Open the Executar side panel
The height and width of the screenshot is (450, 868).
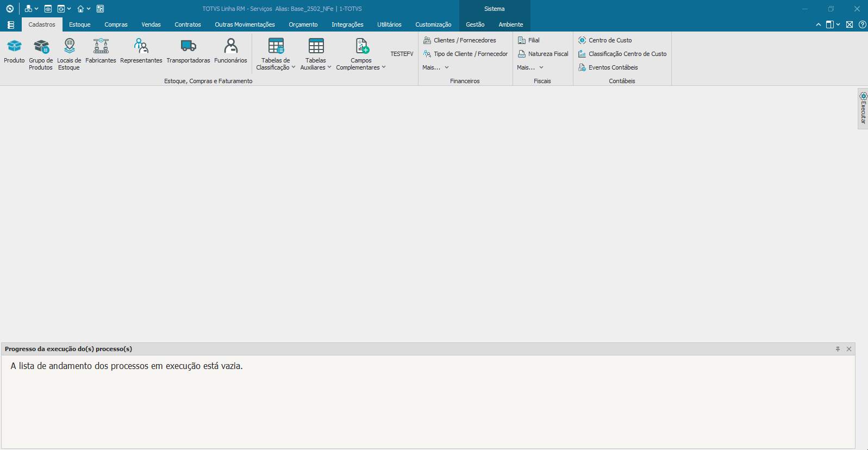863,109
